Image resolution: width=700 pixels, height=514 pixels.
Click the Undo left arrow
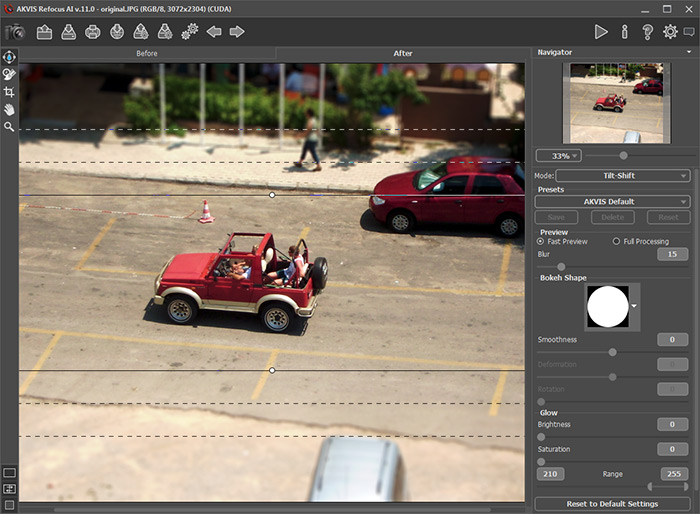(214, 32)
